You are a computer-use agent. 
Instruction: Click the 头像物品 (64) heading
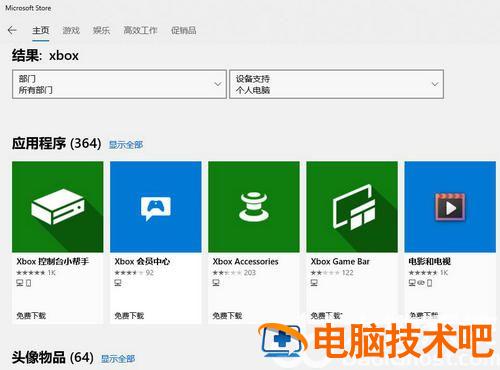(53, 358)
